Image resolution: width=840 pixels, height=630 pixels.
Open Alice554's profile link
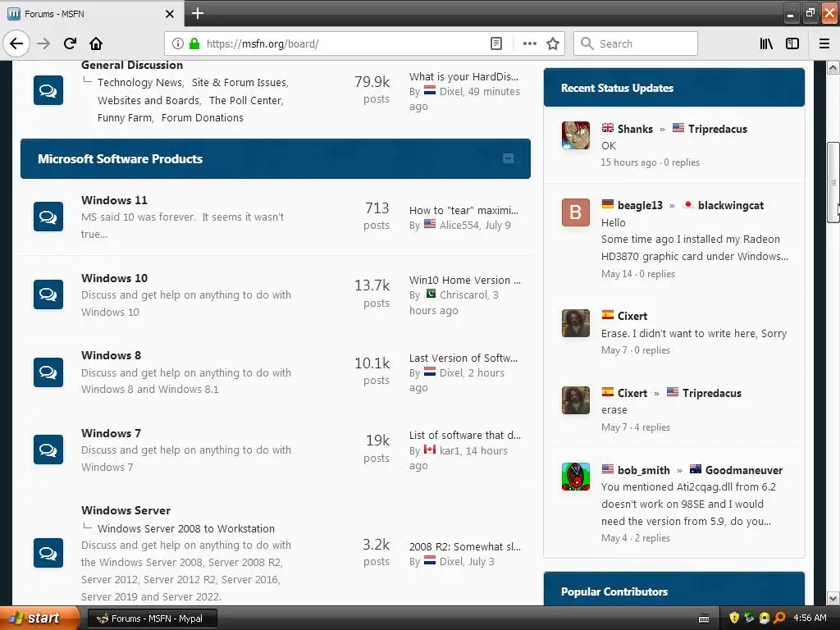(x=459, y=225)
